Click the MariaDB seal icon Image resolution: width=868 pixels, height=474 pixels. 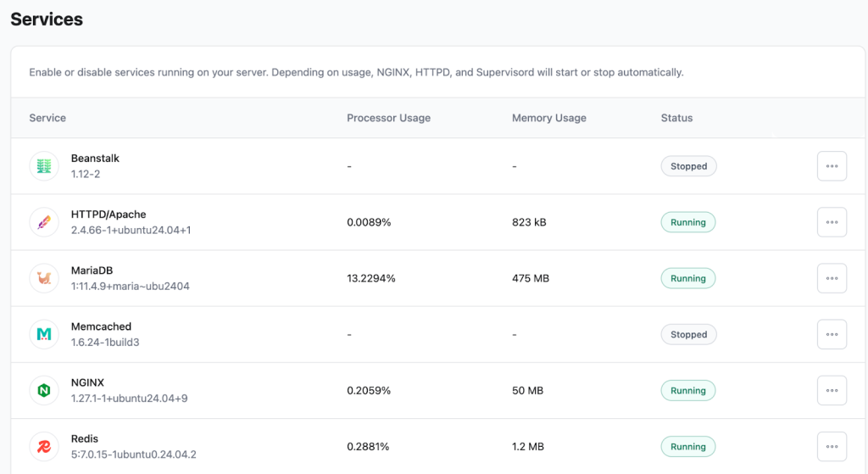tap(44, 278)
